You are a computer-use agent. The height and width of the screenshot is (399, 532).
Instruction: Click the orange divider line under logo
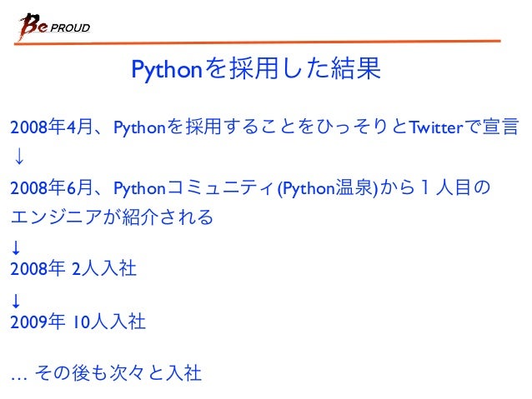pos(257,42)
